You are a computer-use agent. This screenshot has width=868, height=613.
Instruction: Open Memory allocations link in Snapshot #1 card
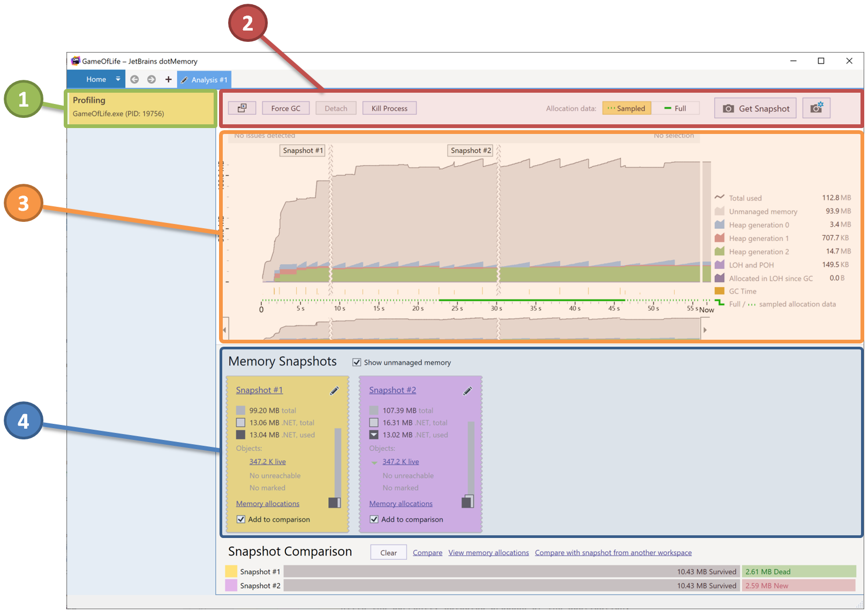pyautogui.click(x=268, y=504)
